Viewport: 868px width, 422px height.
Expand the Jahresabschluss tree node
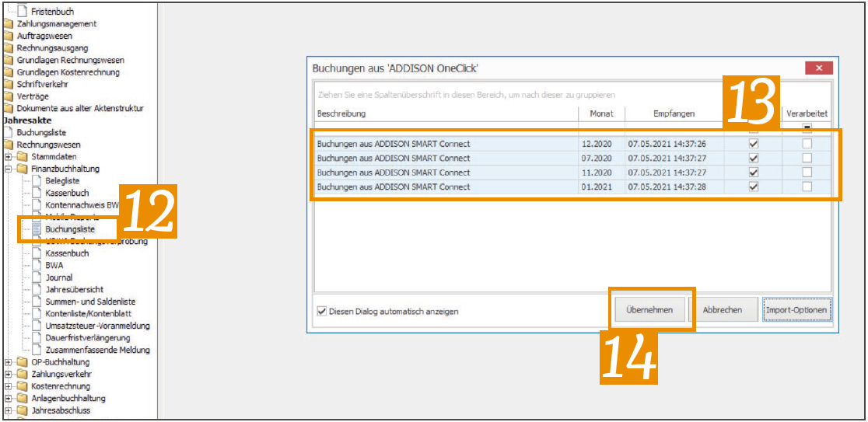click(x=8, y=411)
